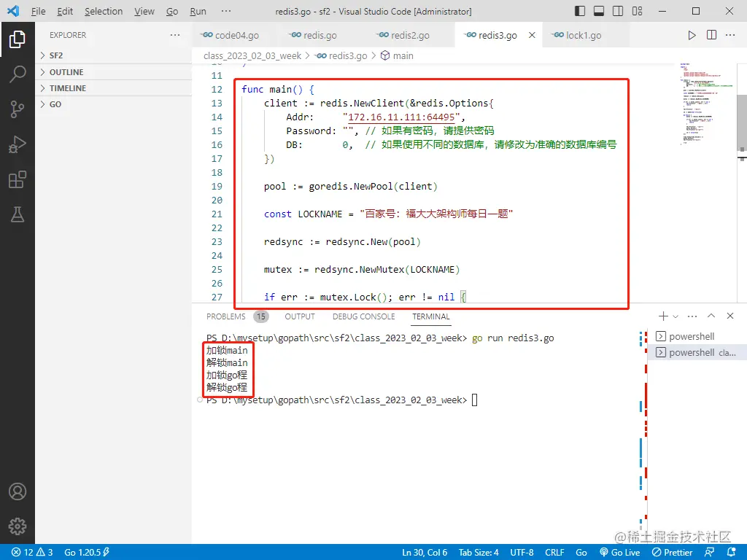Open the Run menu
The image size is (747, 560).
(x=198, y=11)
